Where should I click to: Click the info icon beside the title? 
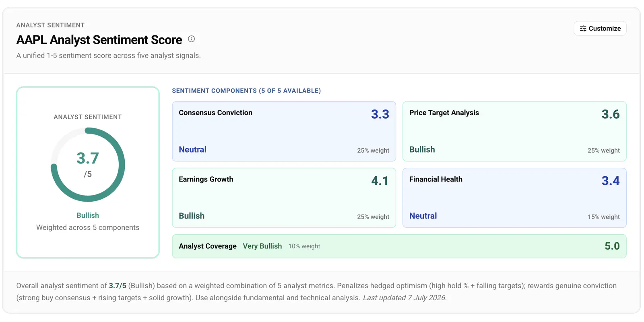[192, 39]
